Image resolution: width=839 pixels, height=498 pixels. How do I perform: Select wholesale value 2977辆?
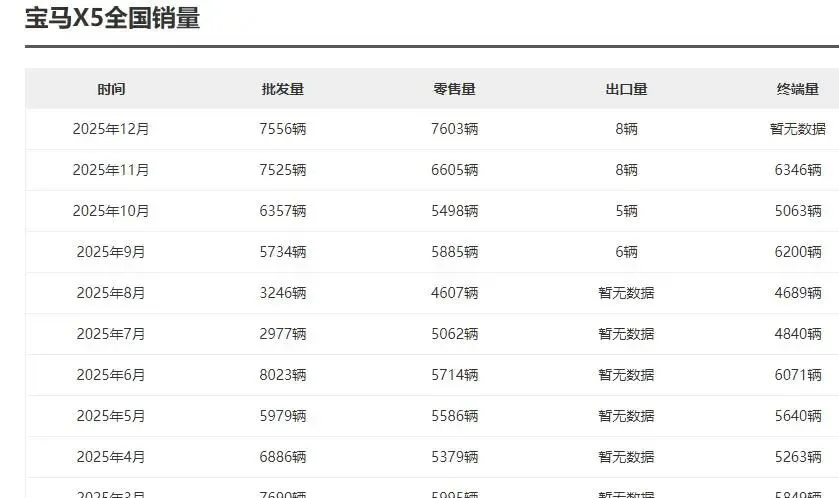pyautogui.click(x=283, y=334)
